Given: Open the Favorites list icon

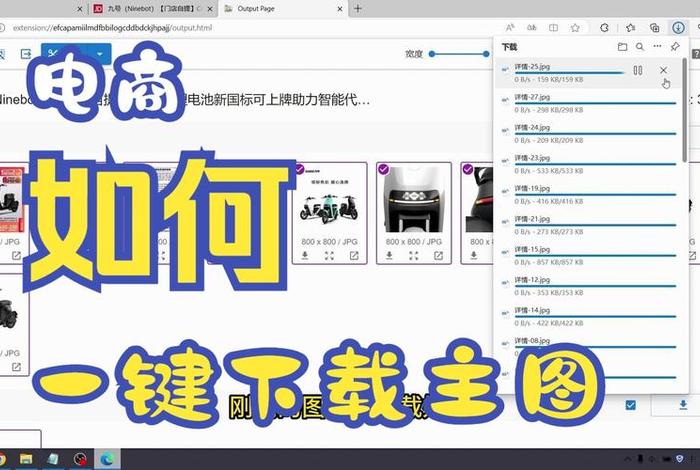Looking at the screenshot, I should click(630, 28).
